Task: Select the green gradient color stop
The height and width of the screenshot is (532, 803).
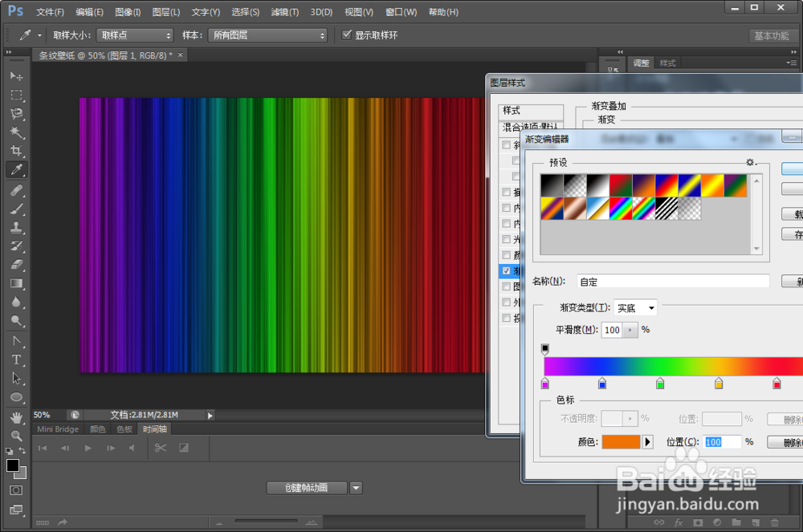Action: point(660,384)
